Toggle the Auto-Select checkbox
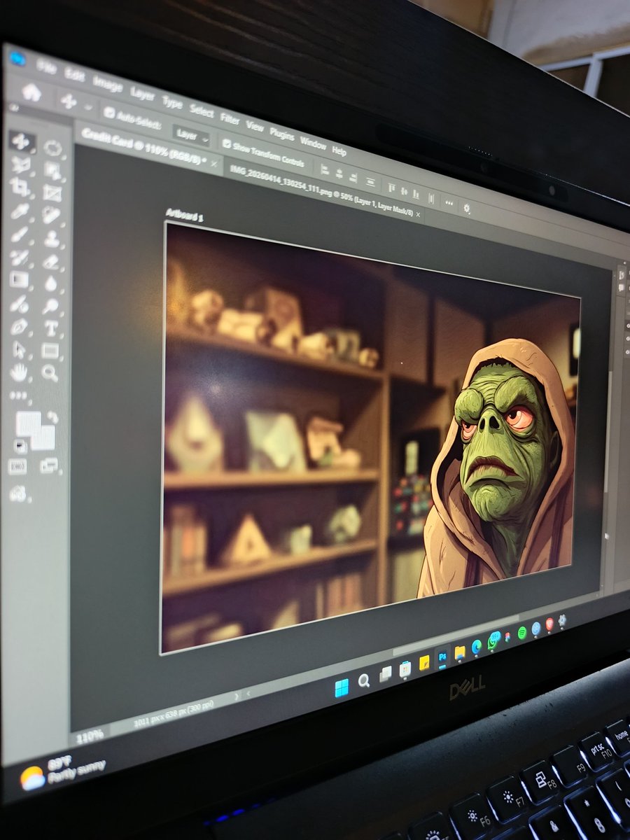 (109, 112)
